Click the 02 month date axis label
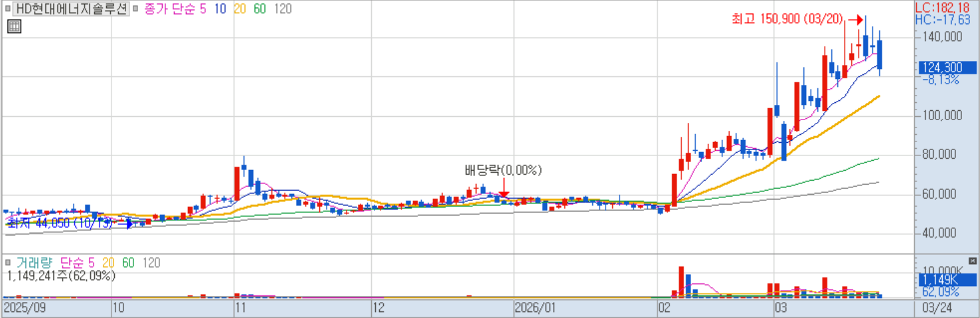The width and height of the screenshot is (980, 318). coord(665,309)
